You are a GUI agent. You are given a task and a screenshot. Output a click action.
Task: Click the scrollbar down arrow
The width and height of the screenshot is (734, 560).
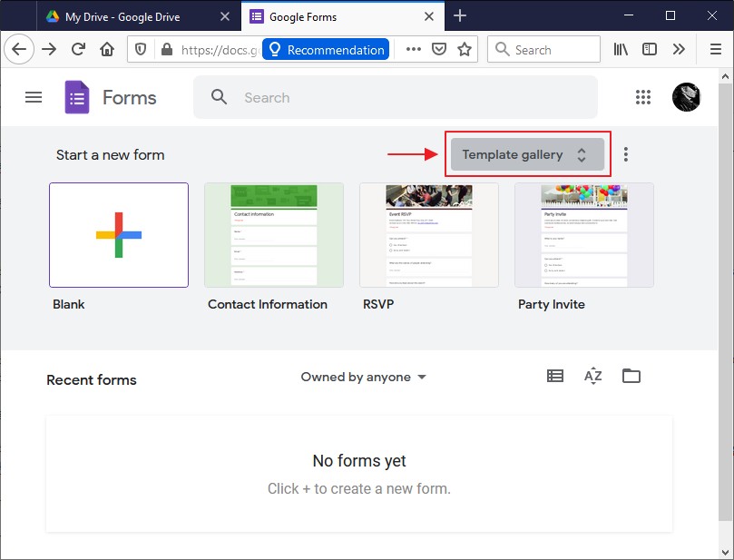click(725, 552)
